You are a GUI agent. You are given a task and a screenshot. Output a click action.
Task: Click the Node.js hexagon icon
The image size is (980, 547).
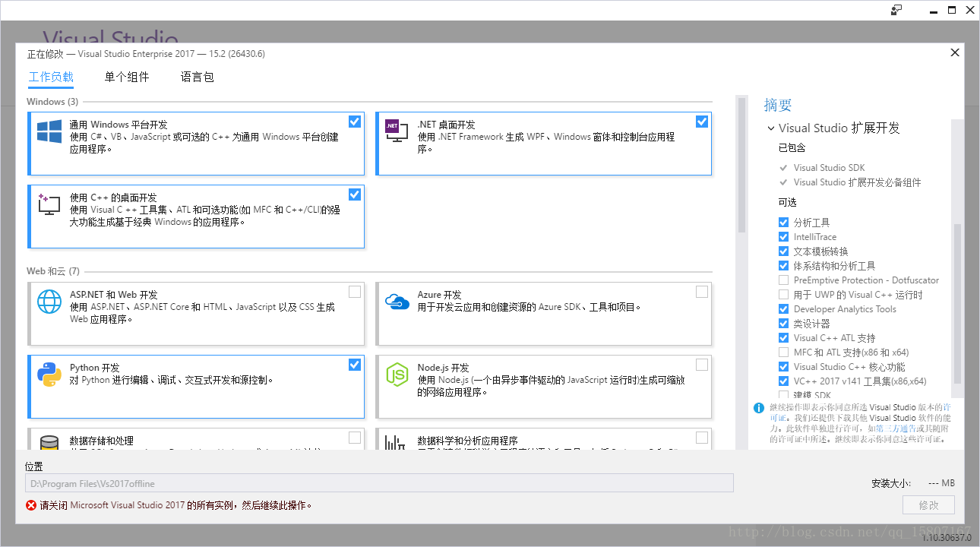(x=397, y=375)
